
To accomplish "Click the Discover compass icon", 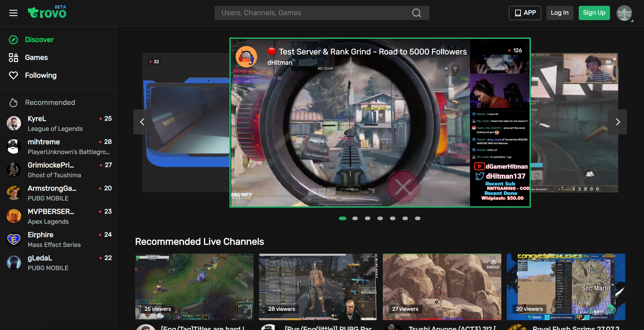I will pos(13,40).
